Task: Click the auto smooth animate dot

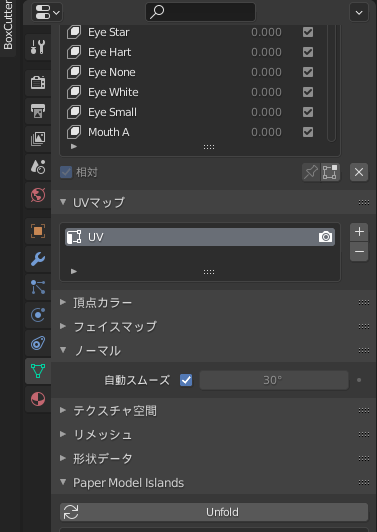Action: [359, 380]
